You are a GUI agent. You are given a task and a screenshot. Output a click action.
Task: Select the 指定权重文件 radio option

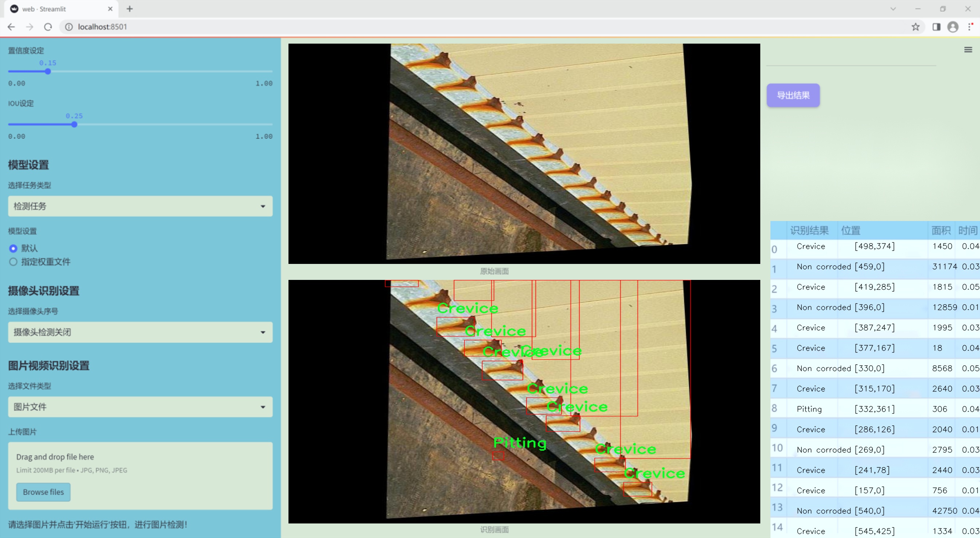pos(13,262)
